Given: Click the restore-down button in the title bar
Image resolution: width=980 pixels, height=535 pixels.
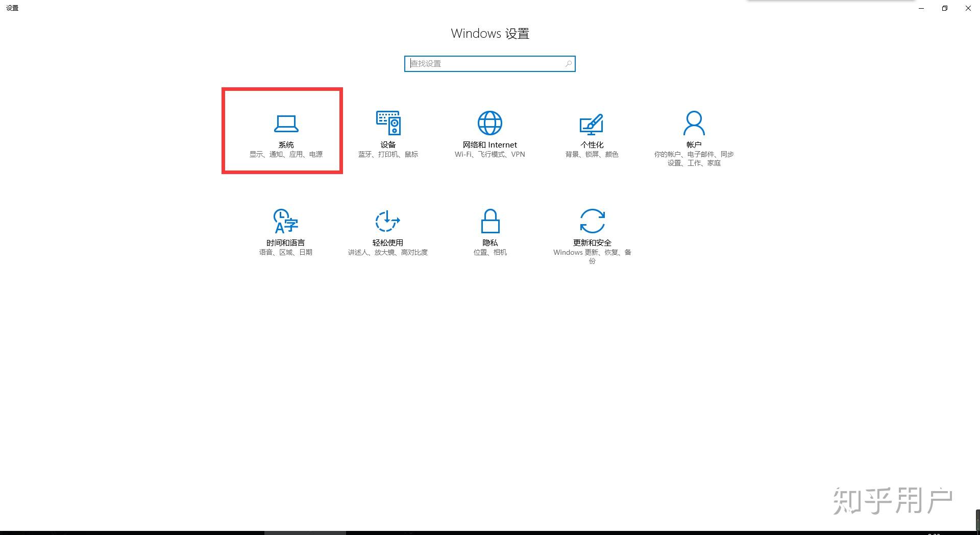Looking at the screenshot, I should point(944,8).
